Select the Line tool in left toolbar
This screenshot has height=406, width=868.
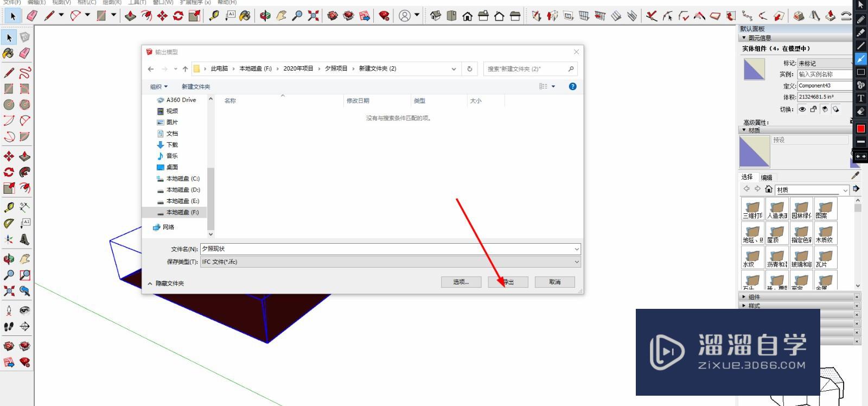[x=9, y=73]
